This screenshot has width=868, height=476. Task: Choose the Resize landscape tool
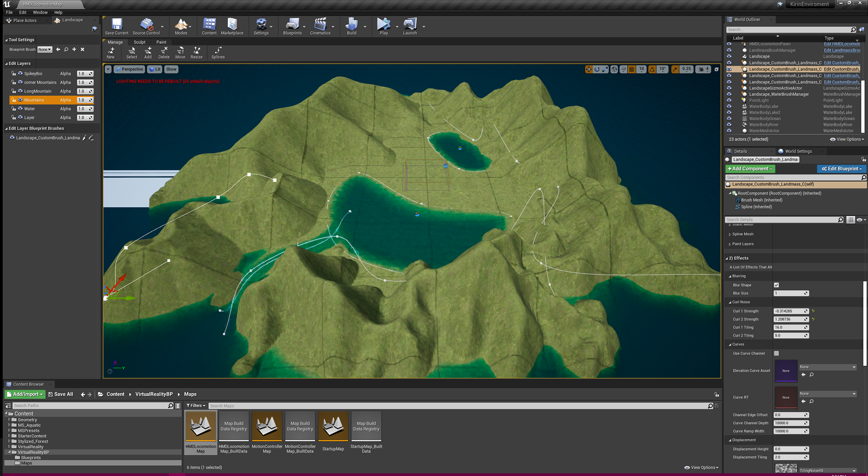click(196, 52)
